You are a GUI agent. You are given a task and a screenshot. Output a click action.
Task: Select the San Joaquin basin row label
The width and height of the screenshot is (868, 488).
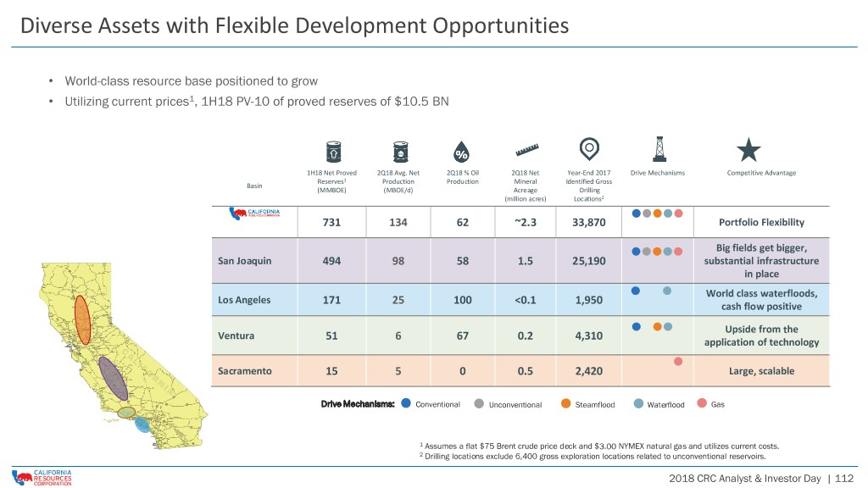(245, 261)
